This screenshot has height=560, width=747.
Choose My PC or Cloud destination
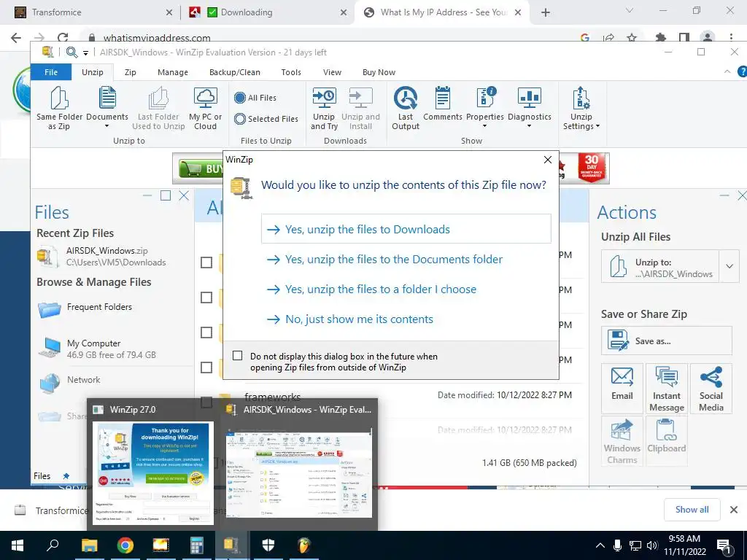[205, 108]
